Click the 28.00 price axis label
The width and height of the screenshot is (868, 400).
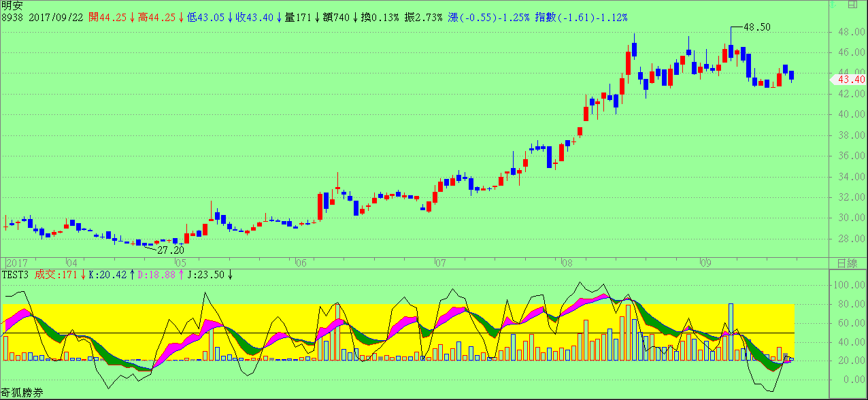(x=851, y=239)
